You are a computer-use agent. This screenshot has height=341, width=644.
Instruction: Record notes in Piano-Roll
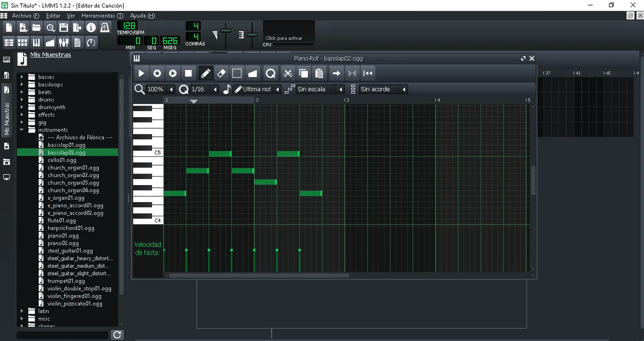[157, 73]
